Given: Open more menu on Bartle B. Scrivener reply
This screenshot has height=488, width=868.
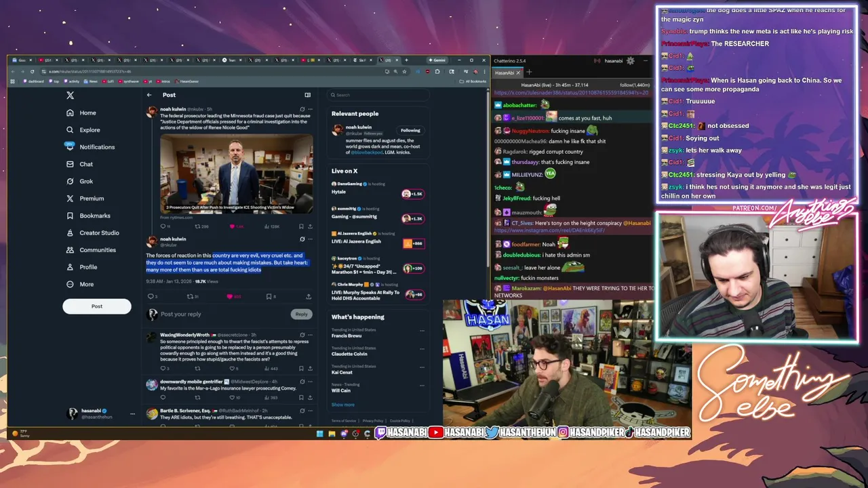Looking at the screenshot, I should [311, 411].
